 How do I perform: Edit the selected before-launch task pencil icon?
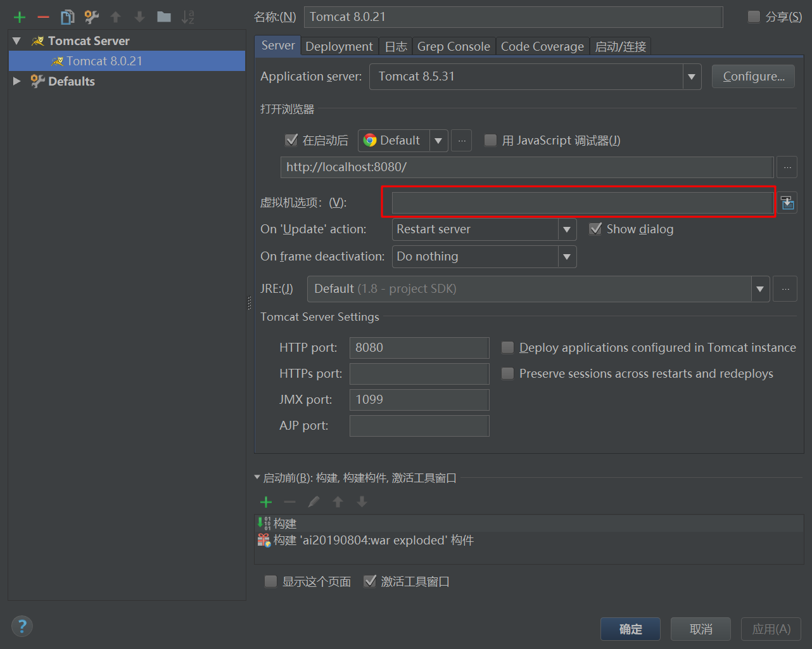(314, 502)
